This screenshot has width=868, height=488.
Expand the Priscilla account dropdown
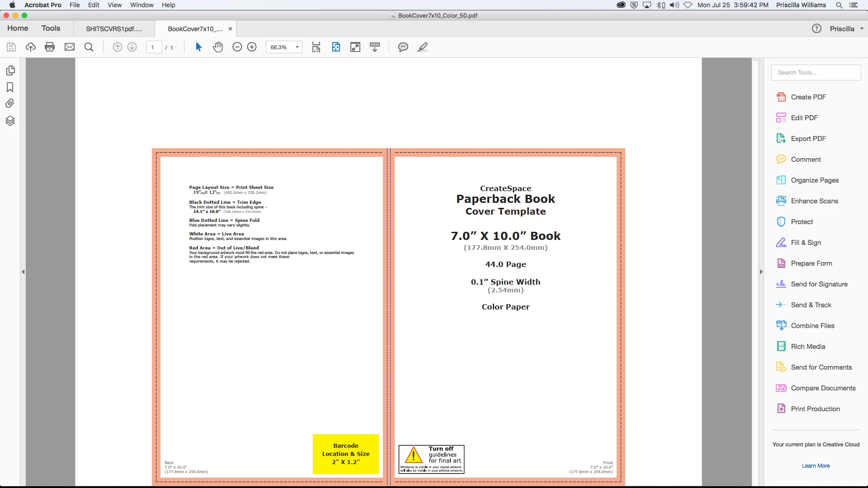pos(862,28)
